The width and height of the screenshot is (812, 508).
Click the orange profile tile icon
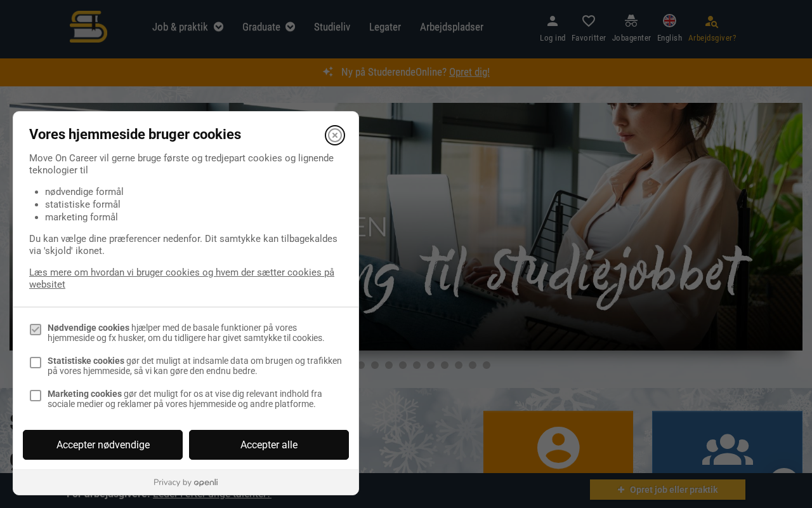pos(558,448)
